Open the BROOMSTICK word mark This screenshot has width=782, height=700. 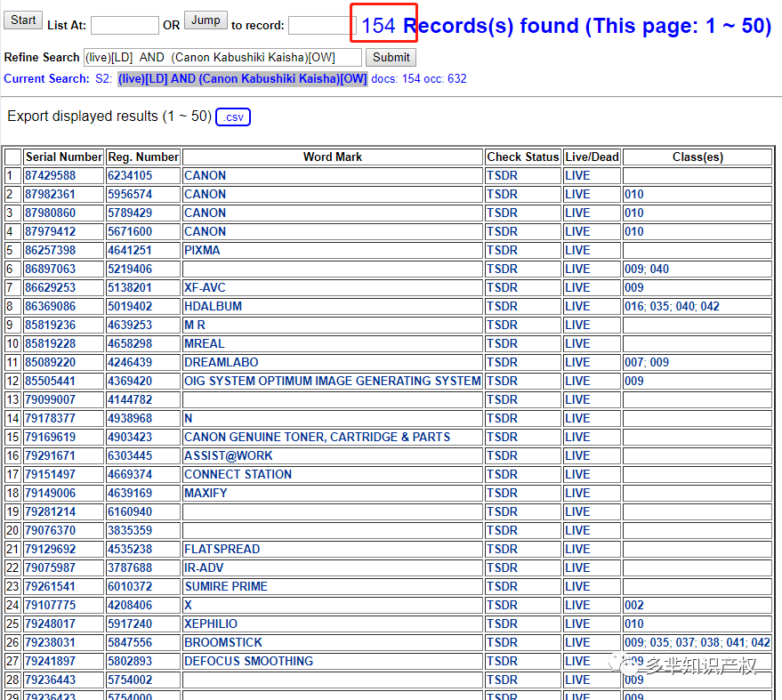click(x=223, y=643)
